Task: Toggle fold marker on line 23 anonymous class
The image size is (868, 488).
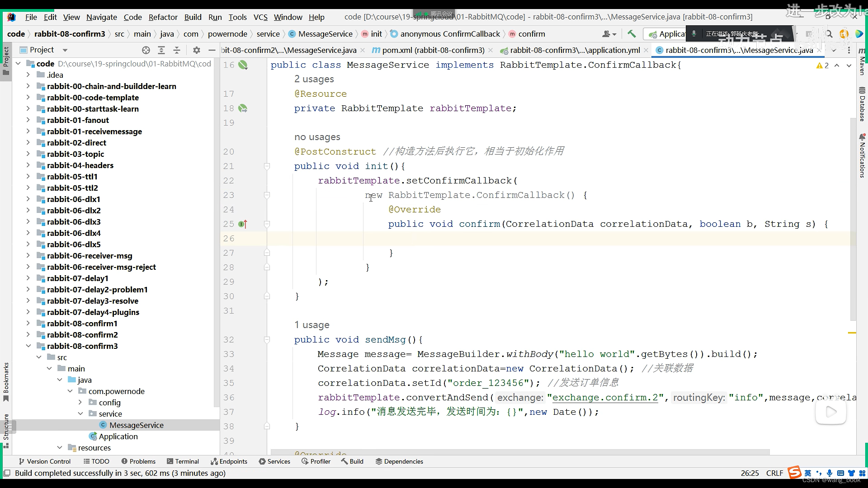Action: (x=267, y=195)
